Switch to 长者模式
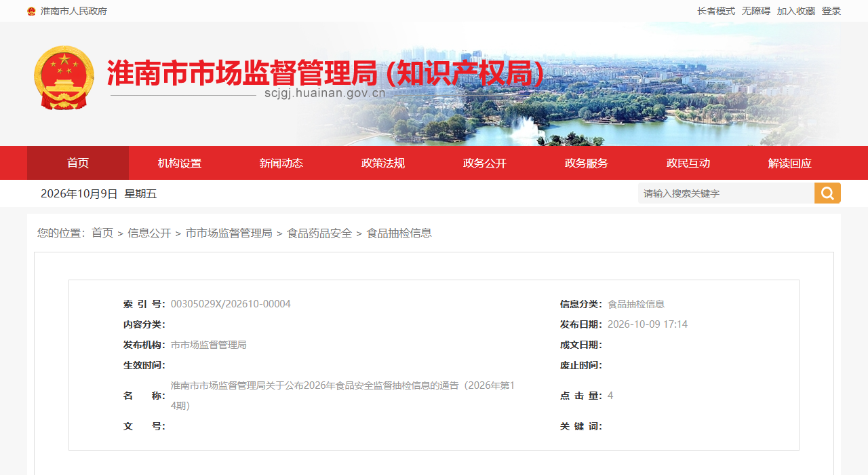 tap(716, 12)
